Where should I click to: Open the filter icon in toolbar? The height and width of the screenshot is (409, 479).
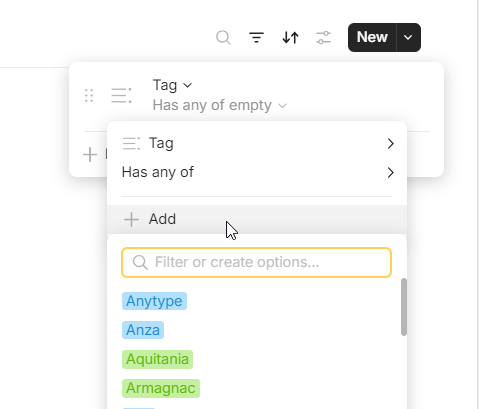(x=256, y=37)
